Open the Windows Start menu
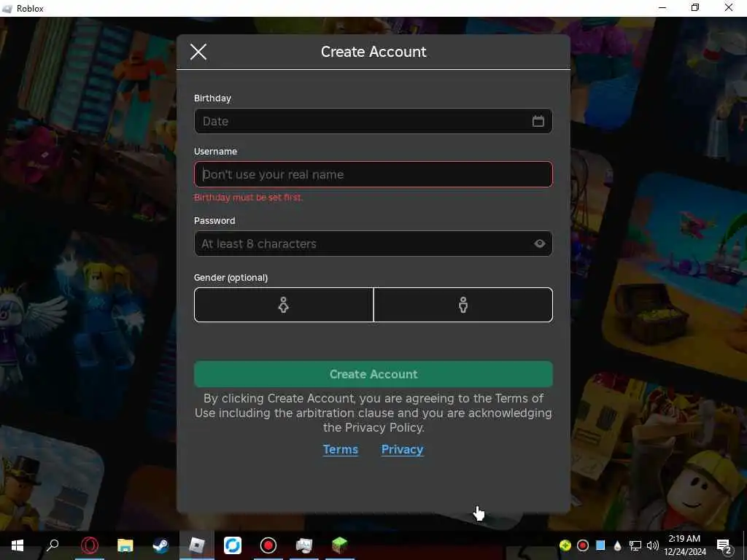Screen dimensions: 747x560 18,545
